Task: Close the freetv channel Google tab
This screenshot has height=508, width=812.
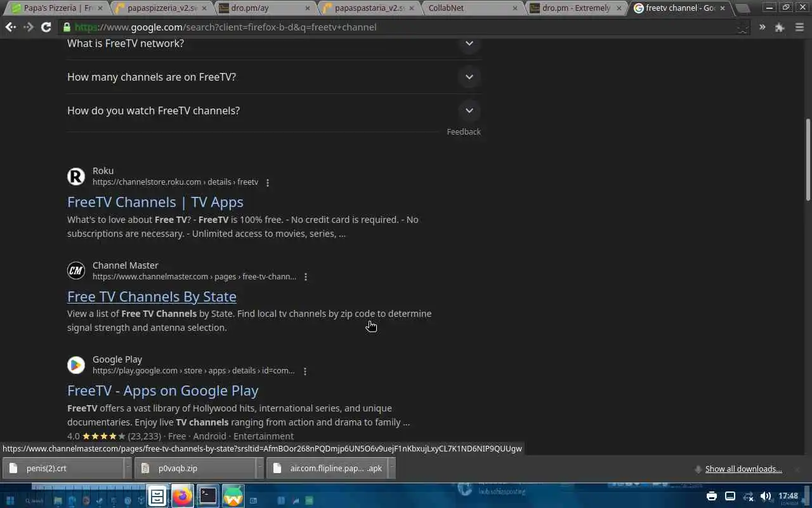Action: pyautogui.click(x=722, y=8)
